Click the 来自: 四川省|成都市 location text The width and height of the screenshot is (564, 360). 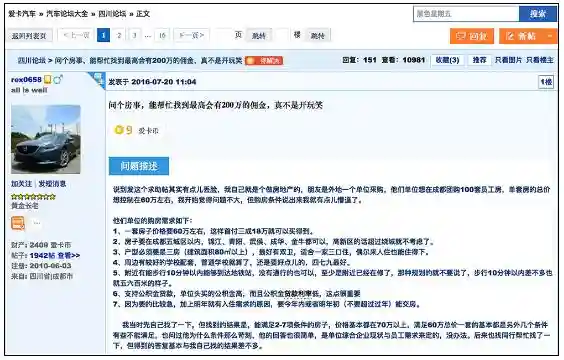[x=42, y=276]
